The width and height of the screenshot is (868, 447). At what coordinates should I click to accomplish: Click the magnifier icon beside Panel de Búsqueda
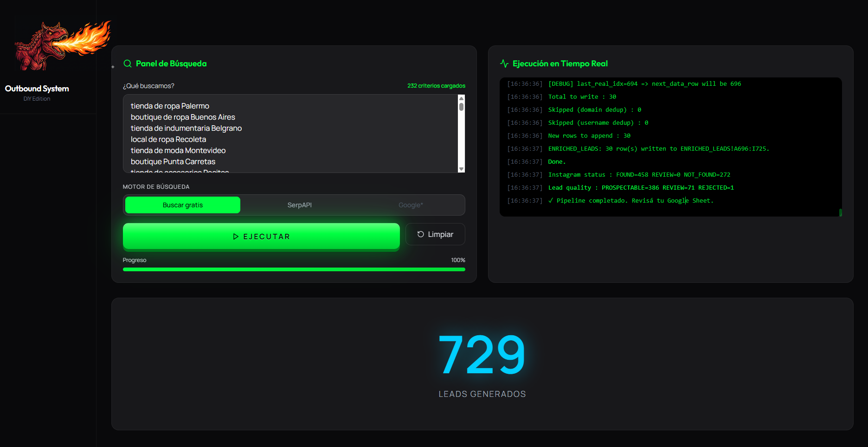click(x=128, y=64)
